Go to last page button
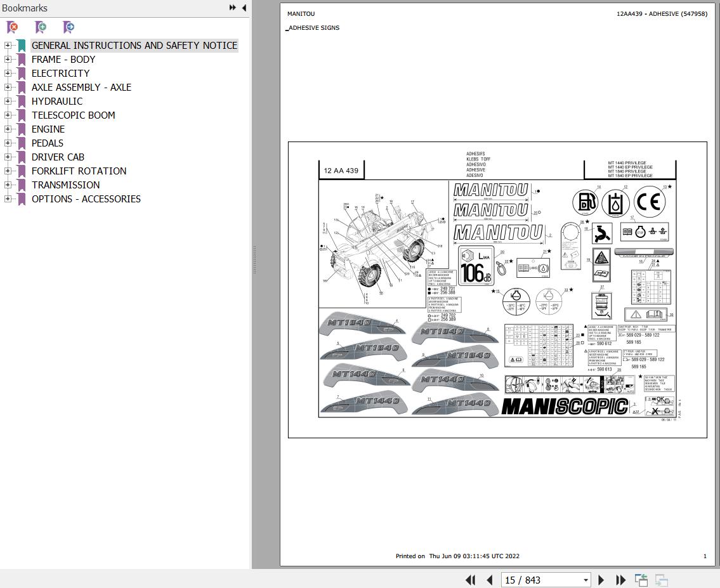Image resolution: width=720 pixels, height=588 pixels. point(620,580)
